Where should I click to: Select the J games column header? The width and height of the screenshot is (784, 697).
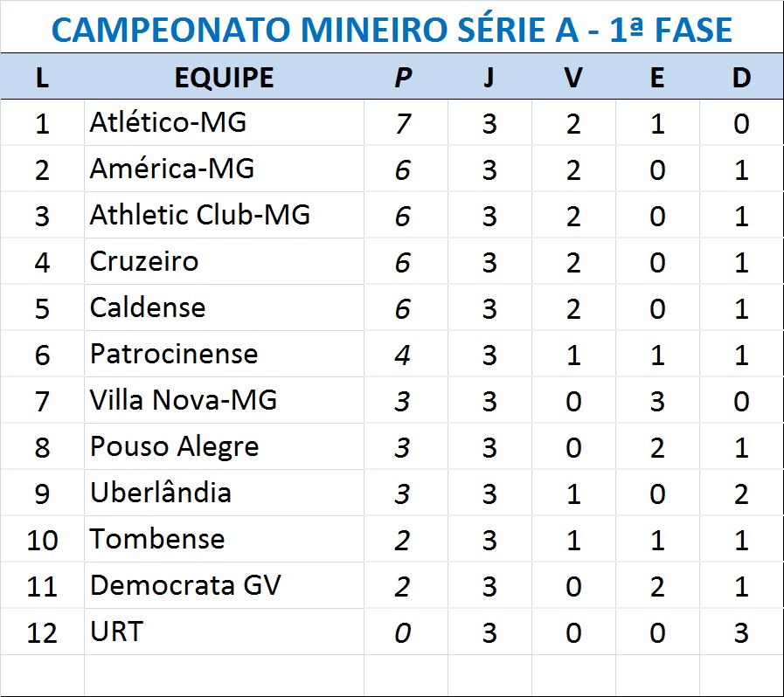click(x=489, y=77)
